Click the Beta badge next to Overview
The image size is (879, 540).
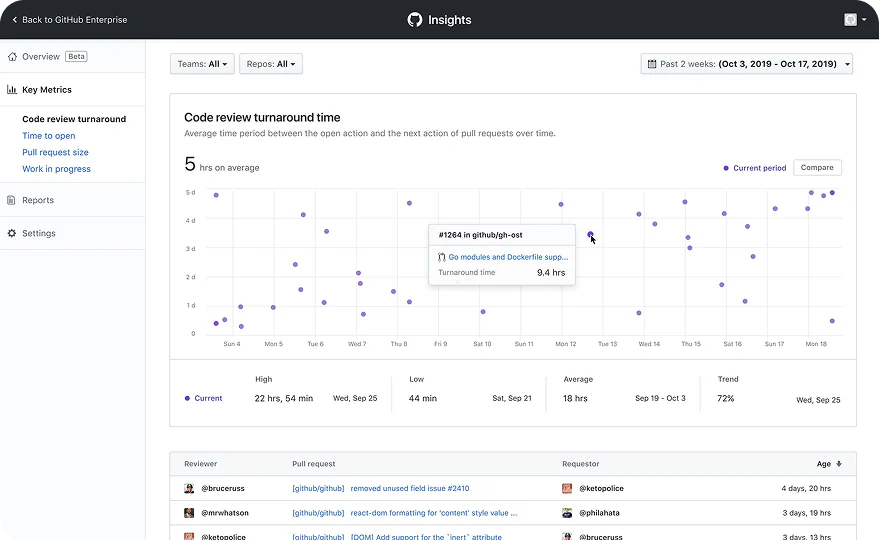pos(76,57)
